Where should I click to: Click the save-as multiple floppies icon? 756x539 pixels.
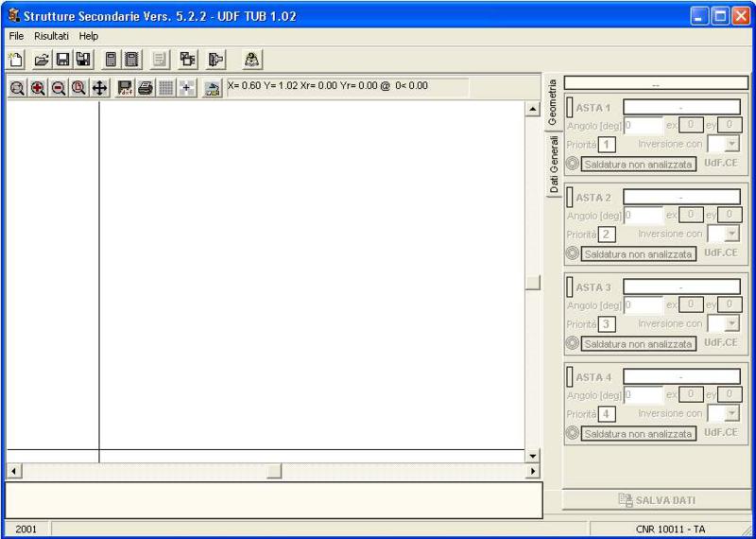click(x=83, y=60)
